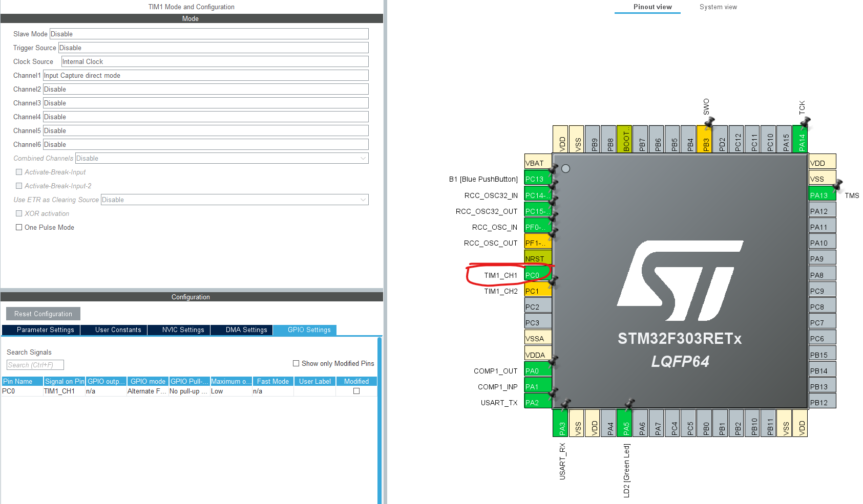Switch to the System view tab
Screen dimensions: 863x504
click(718, 7)
